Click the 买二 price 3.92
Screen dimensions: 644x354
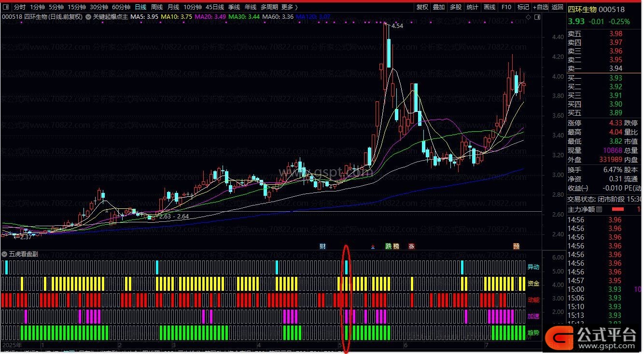(x=616, y=87)
